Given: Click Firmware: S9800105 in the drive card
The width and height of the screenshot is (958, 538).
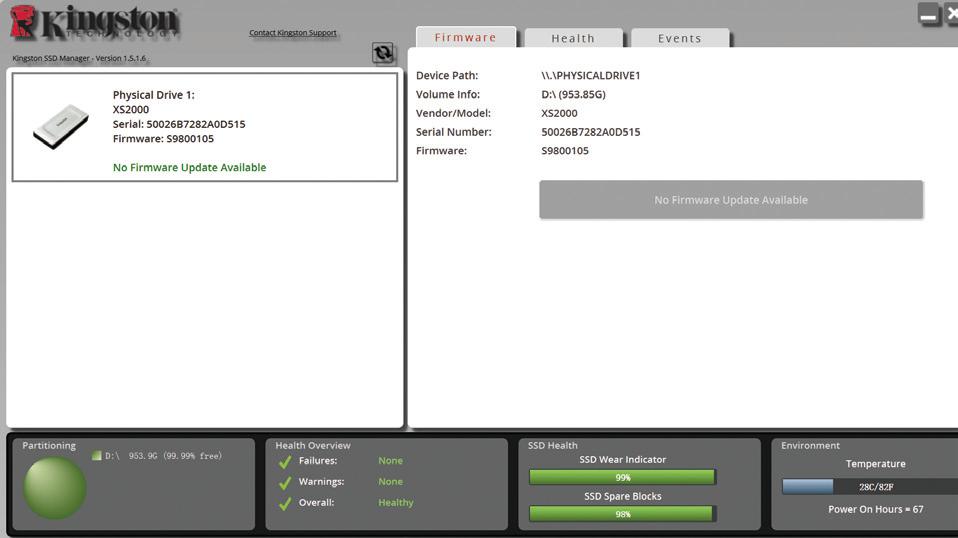Looking at the screenshot, I should (163, 139).
